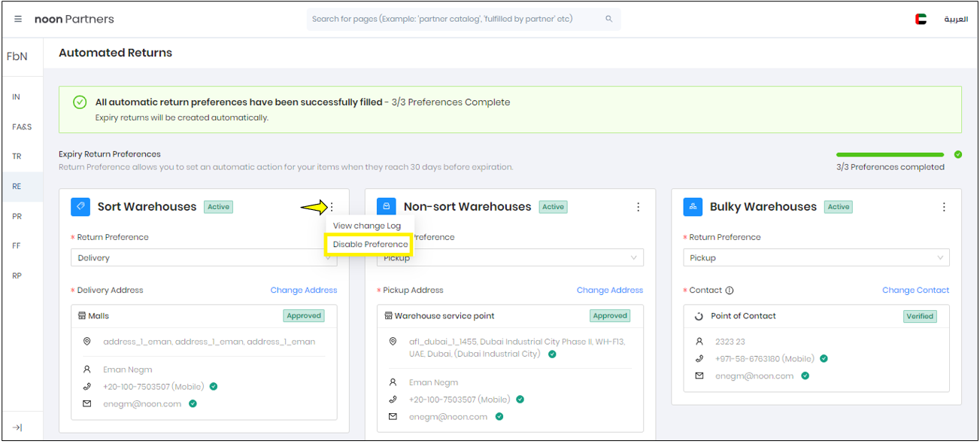The width and height of the screenshot is (980, 444).
Task: Open Non-sort Warehouses Pickup preference dropdown
Action: 511,257
